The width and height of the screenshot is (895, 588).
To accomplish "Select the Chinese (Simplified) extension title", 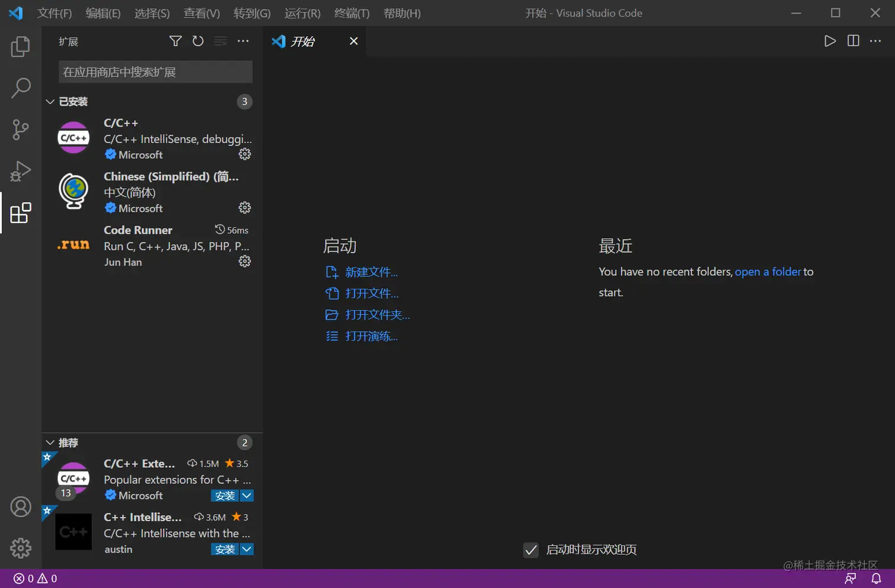I will click(171, 176).
